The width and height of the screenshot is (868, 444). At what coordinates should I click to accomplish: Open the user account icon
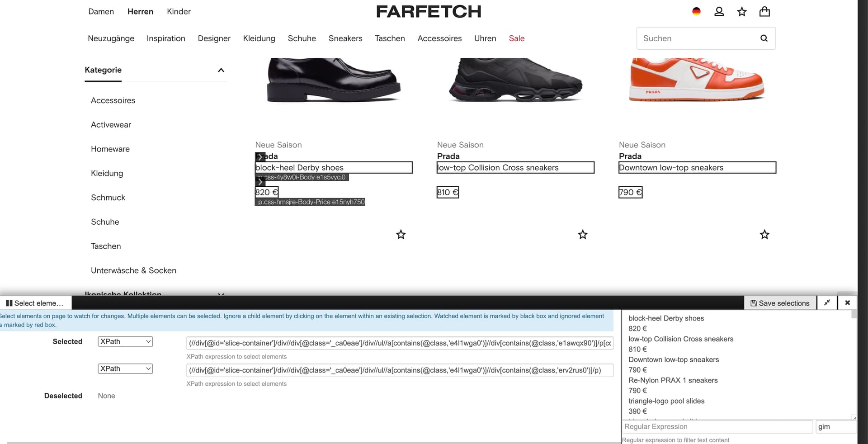(x=719, y=11)
